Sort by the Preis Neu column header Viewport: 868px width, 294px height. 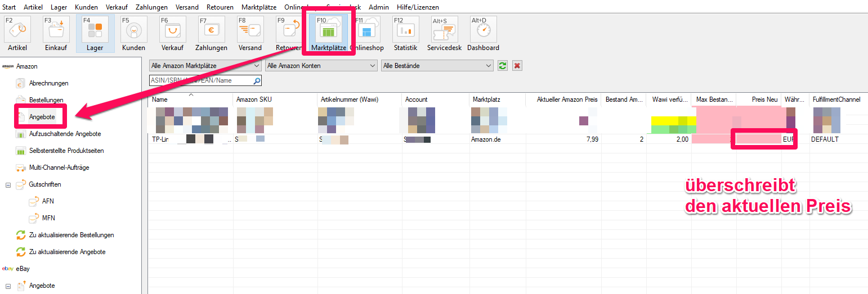click(758, 99)
